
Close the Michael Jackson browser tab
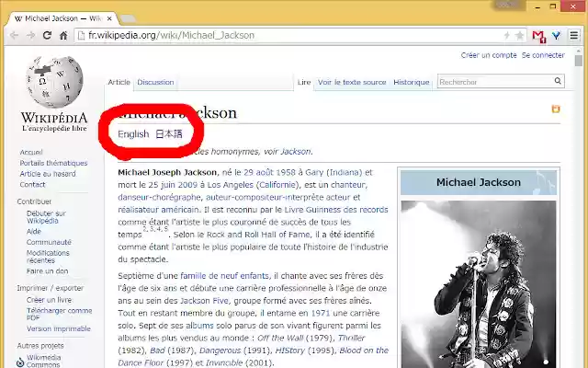point(109,18)
